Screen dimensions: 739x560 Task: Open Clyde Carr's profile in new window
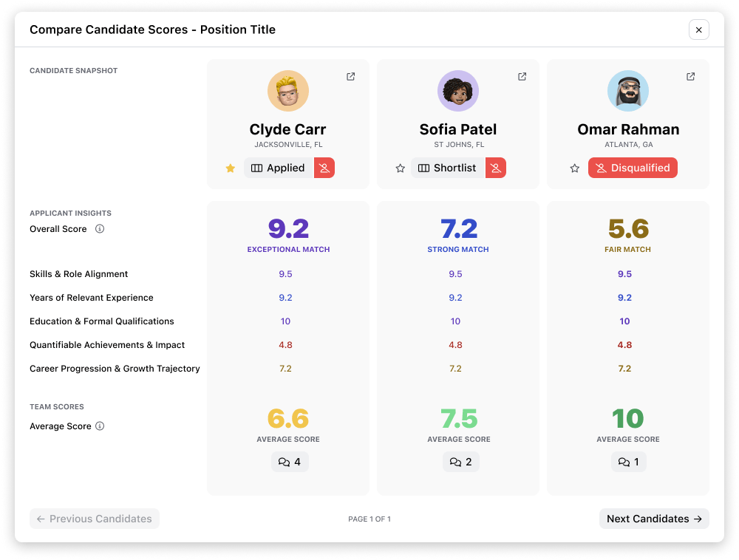[350, 76]
